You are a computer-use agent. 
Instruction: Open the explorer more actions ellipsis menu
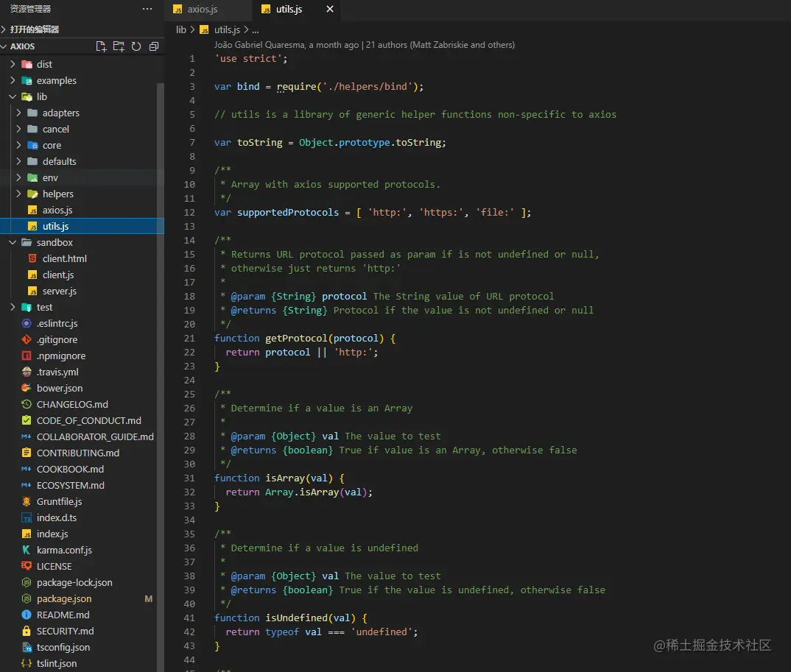tap(147, 9)
